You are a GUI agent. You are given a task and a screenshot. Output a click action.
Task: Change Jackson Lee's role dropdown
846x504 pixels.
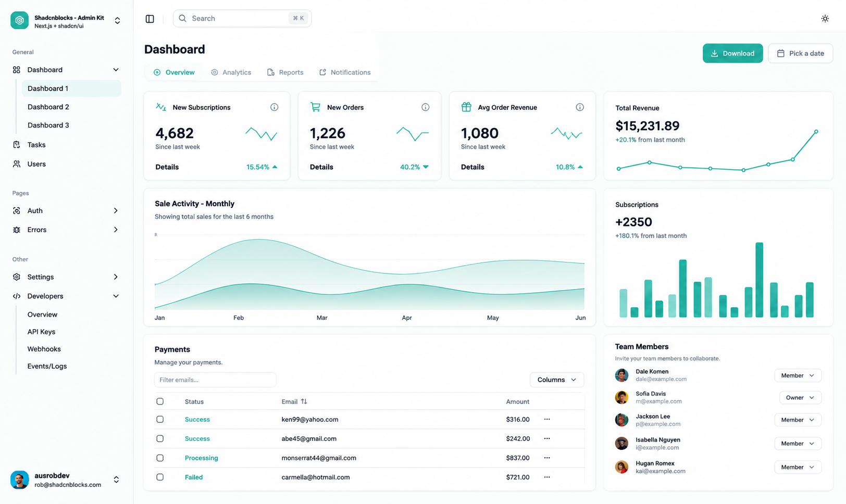(798, 420)
